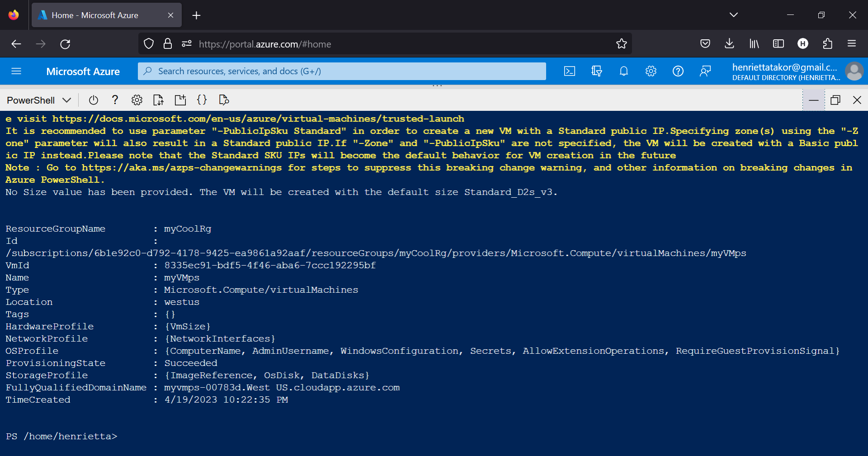Open the Azure portal hamburger menu

click(16, 71)
